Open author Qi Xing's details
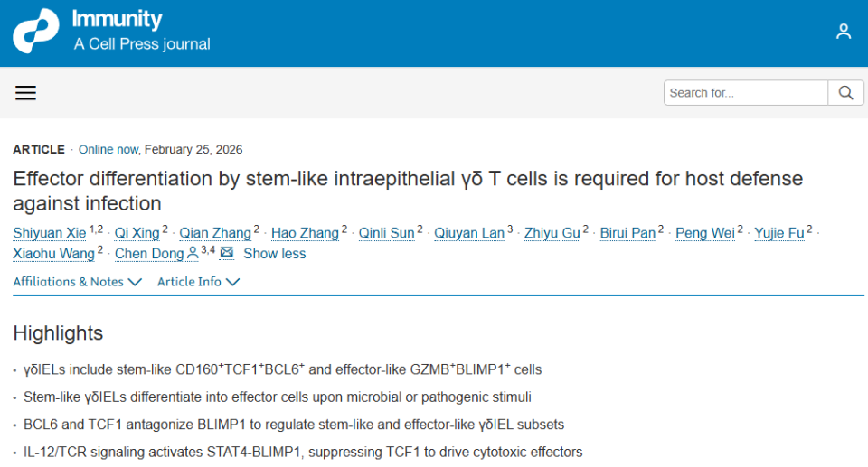Image resolution: width=868 pixels, height=467 pixels. (x=137, y=233)
